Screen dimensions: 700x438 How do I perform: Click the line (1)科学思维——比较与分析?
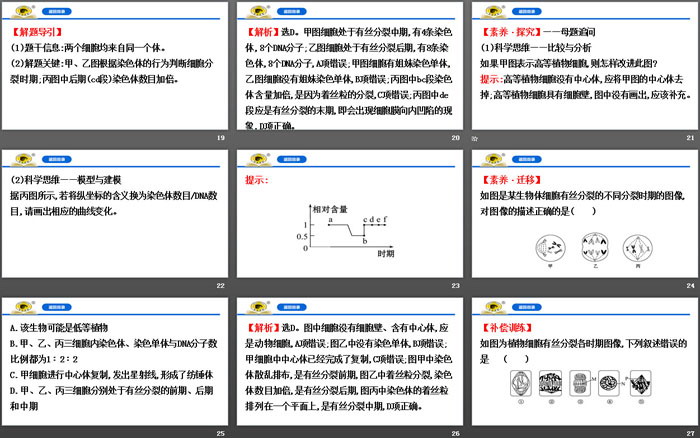536,48
